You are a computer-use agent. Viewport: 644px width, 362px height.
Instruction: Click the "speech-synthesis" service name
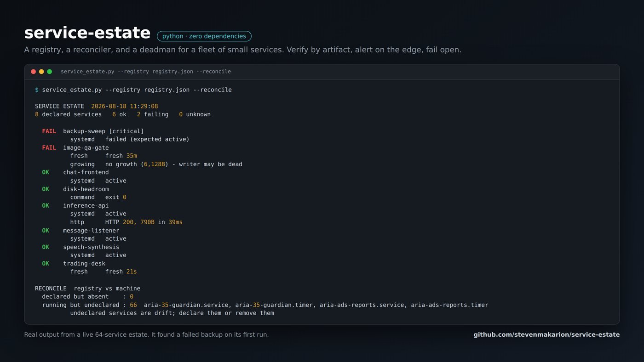91,247
